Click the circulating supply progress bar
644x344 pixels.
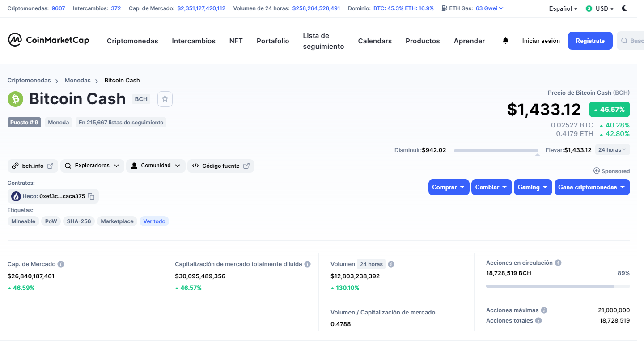pos(558,285)
